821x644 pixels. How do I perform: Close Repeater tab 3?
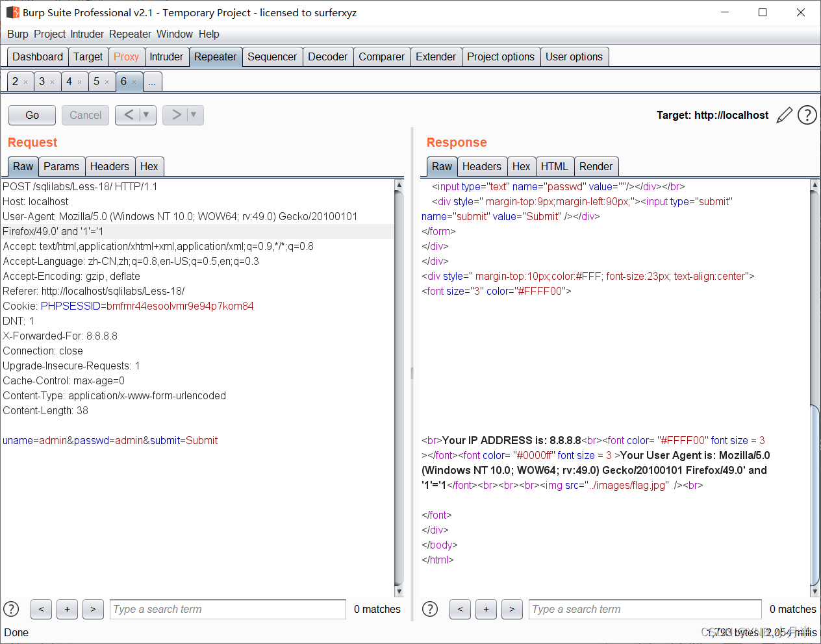[53, 82]
